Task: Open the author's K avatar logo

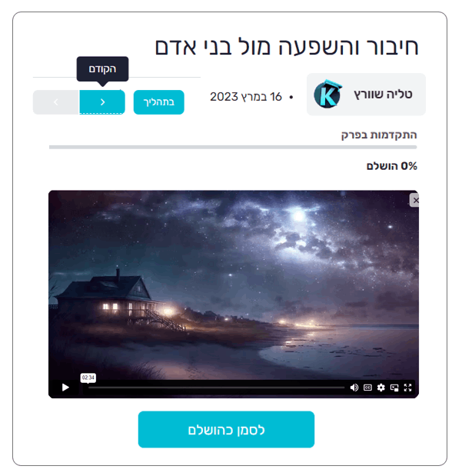Action: click(x=327, y=95)
